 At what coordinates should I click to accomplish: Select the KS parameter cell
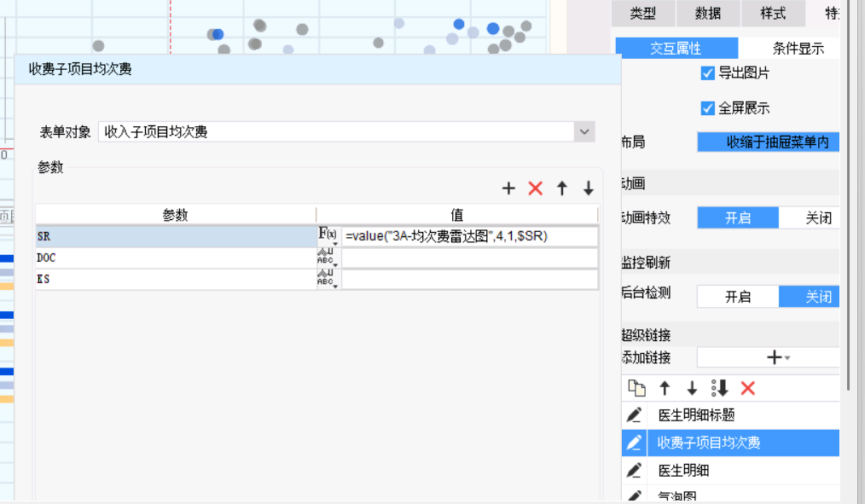(x=176, y=279)
